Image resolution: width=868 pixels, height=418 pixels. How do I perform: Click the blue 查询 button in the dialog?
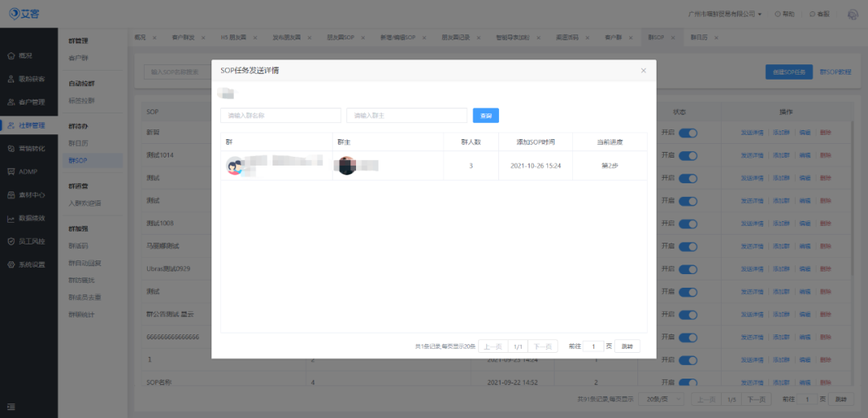tap(486, 115)
